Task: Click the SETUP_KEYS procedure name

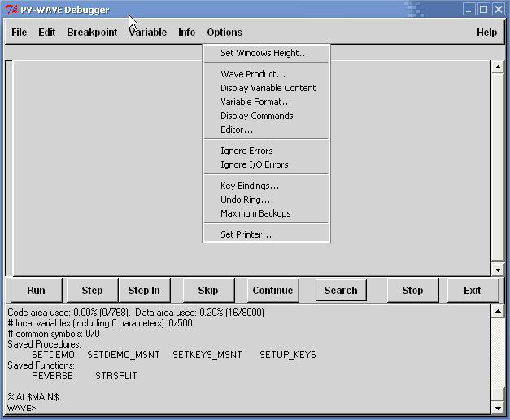Action: [x=287, y=355]
